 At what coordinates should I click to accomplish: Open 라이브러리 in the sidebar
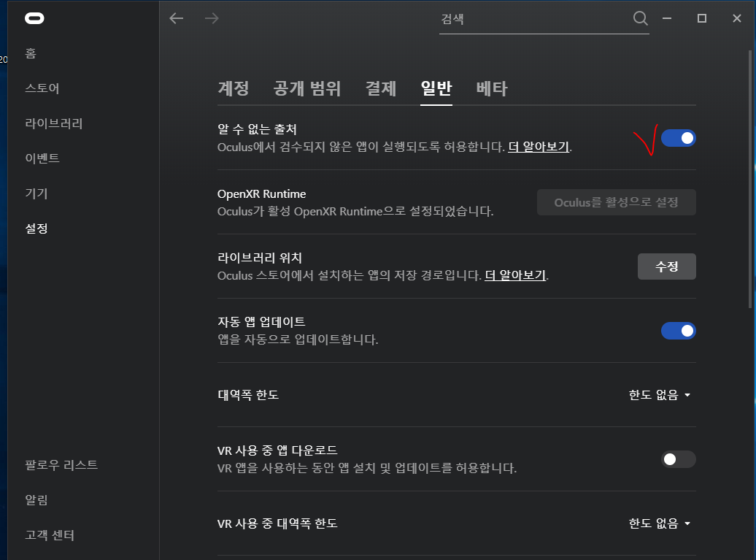pos(54,123)
